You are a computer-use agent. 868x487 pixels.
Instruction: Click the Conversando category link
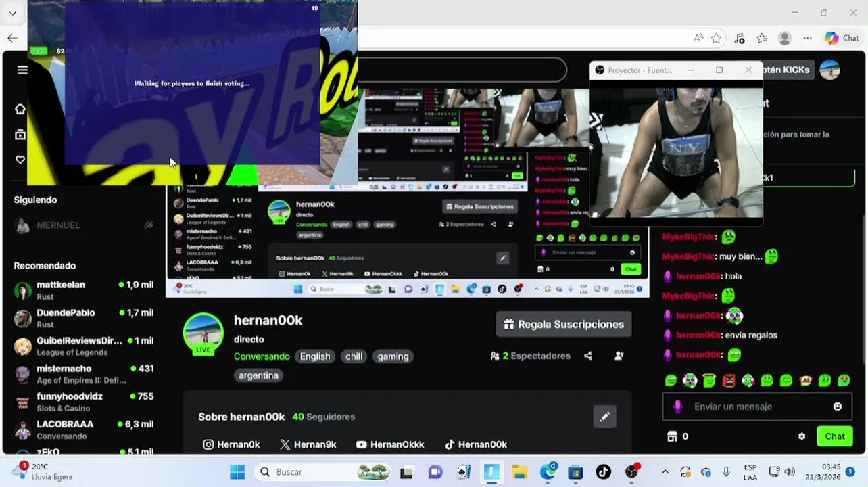pyautogui.click(x=262, y=356)
